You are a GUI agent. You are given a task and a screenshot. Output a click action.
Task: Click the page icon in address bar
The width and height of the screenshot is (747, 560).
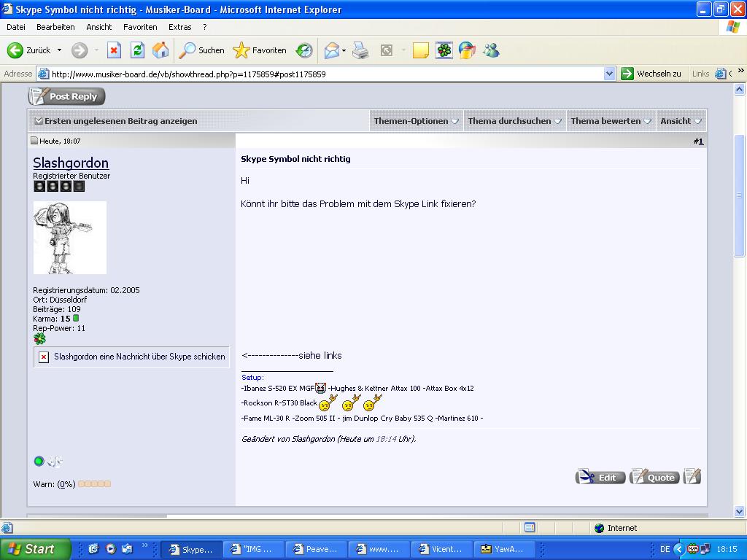tap(43, 74)
